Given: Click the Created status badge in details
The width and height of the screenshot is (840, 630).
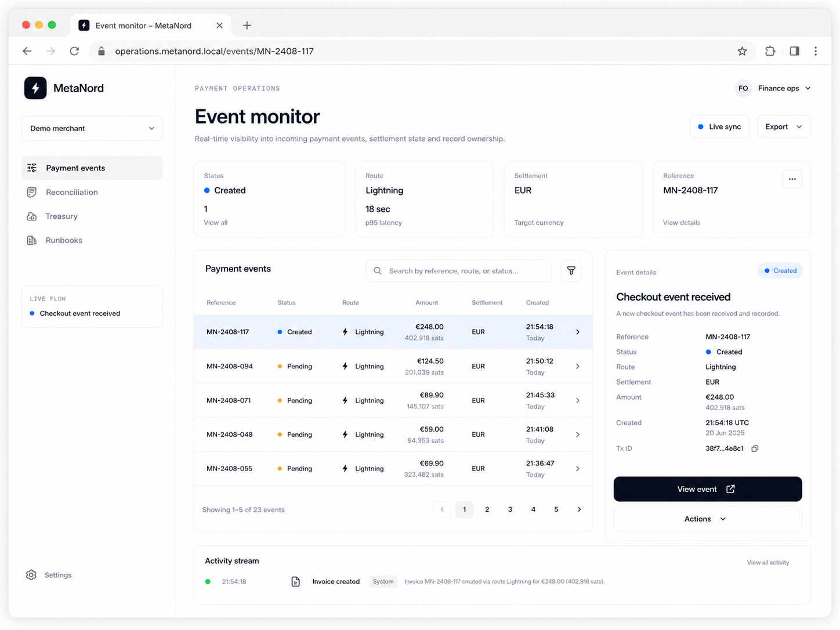Looking at the screenshot, I should tap(780, 271).
